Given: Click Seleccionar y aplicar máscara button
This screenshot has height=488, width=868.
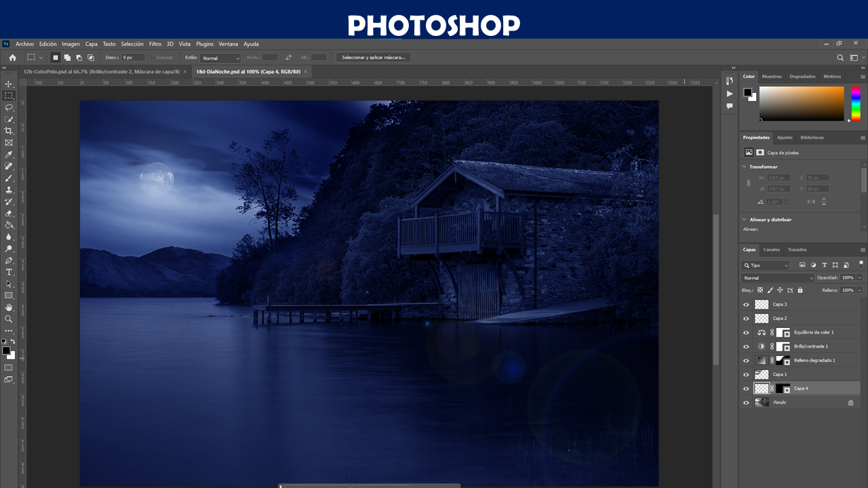Looking at the screenshot, I should click(373, 58).
